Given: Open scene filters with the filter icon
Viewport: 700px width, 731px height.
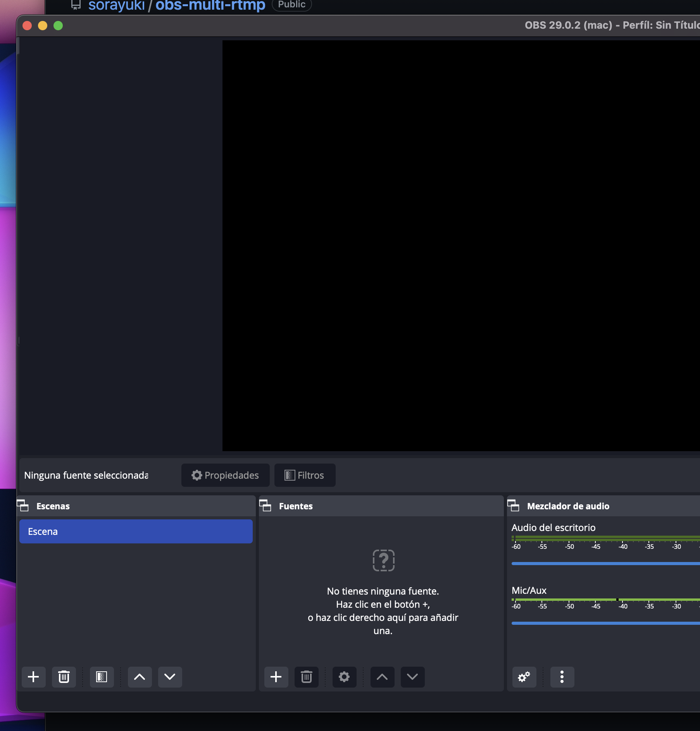Looking at the screenshot, I should pos(102,677).
